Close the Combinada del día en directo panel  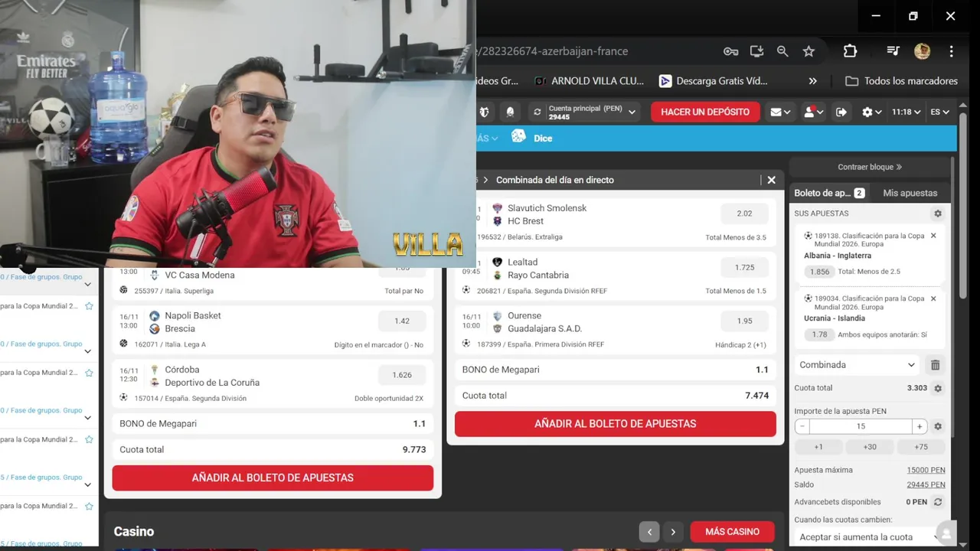771,180
